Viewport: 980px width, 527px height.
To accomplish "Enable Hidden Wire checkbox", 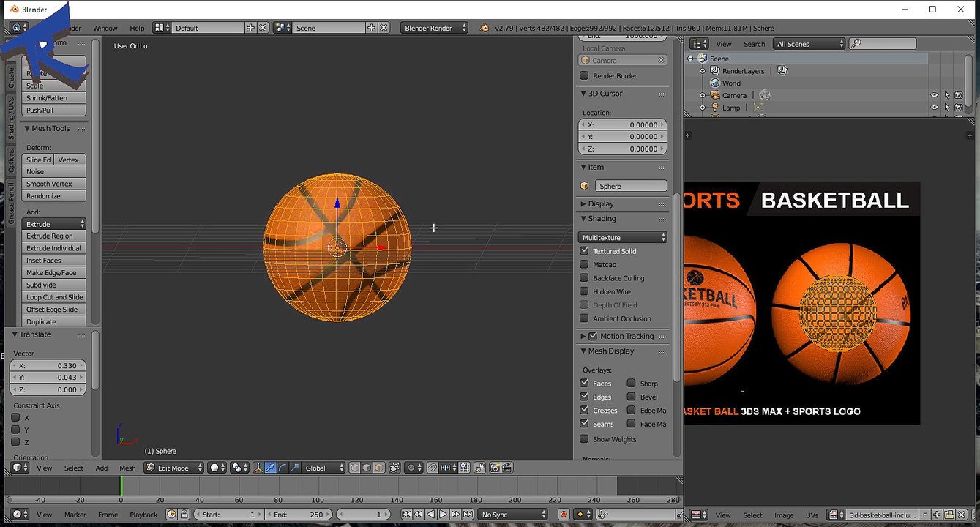I will (584, 291).
